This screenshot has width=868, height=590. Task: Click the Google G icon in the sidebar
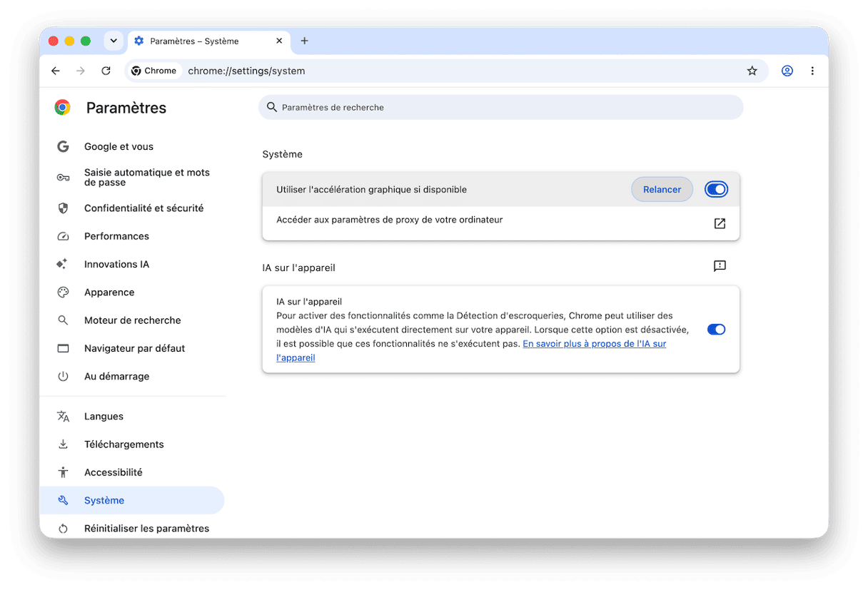pyautogui.click(x=63, y=146)
